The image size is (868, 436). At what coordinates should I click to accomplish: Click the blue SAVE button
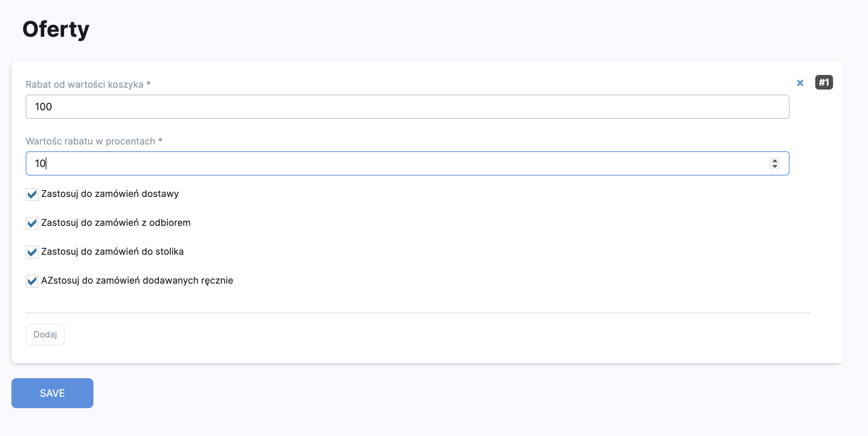click(52, 393)
